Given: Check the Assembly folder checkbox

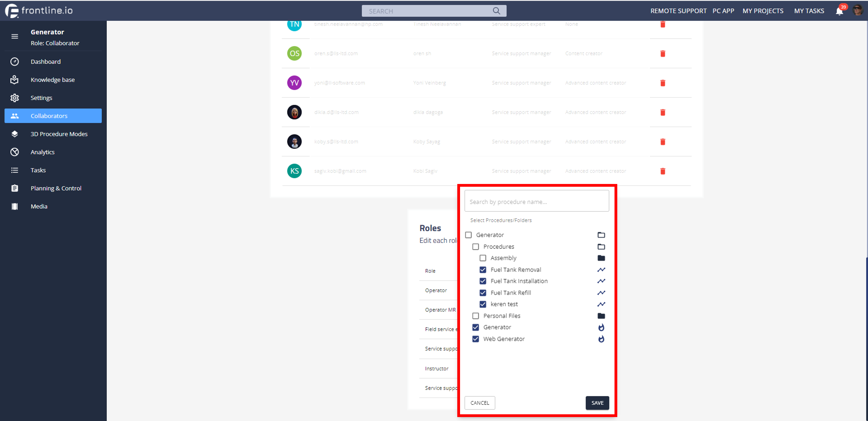Looking at the screenshot, I should tap(483, 258).
